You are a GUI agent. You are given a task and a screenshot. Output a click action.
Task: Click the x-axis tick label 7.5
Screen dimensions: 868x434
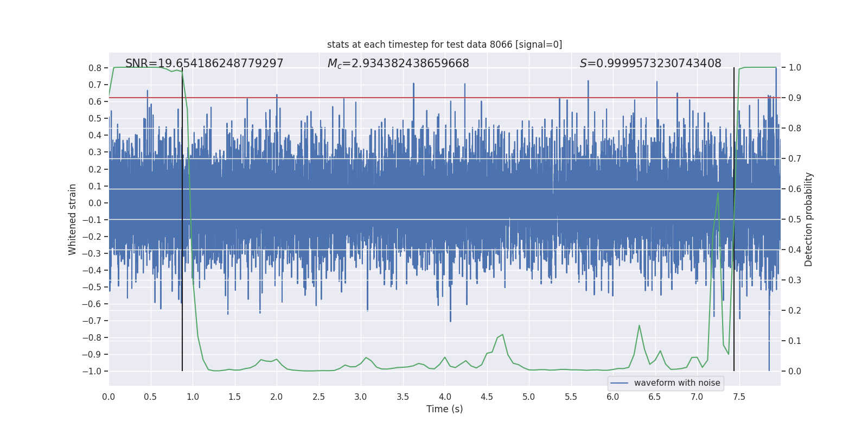click(739, 397)
